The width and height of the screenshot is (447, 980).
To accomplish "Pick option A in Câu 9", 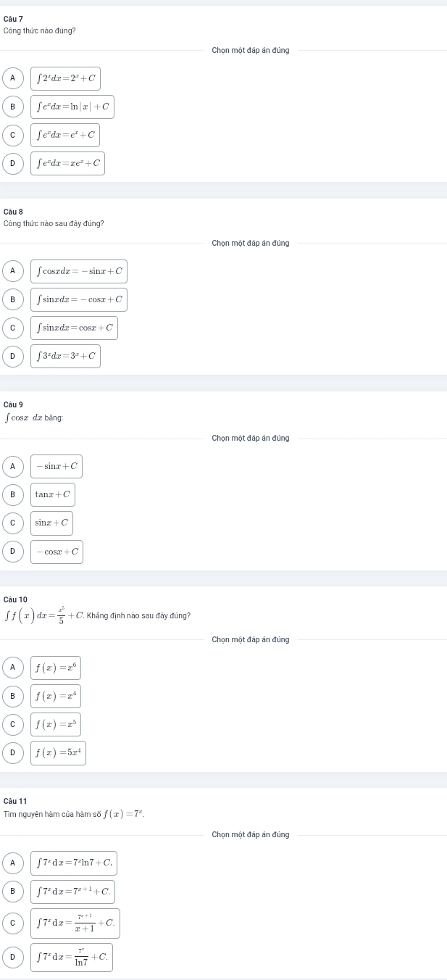I will (x=12, y=466).
